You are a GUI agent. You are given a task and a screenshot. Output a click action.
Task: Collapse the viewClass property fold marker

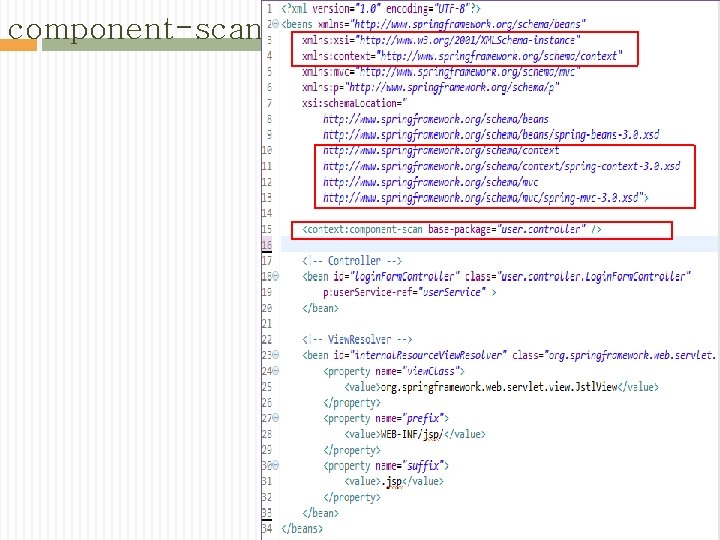pyautogui.click(x=276, y=371)
